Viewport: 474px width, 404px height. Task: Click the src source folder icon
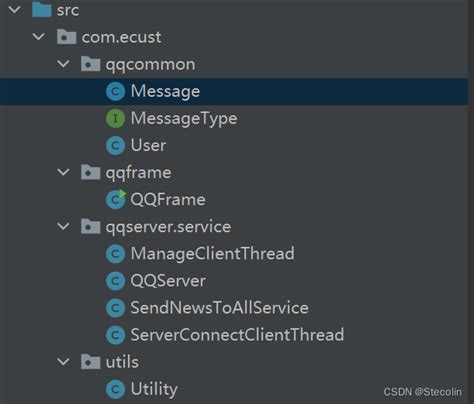tap(42, 9)
